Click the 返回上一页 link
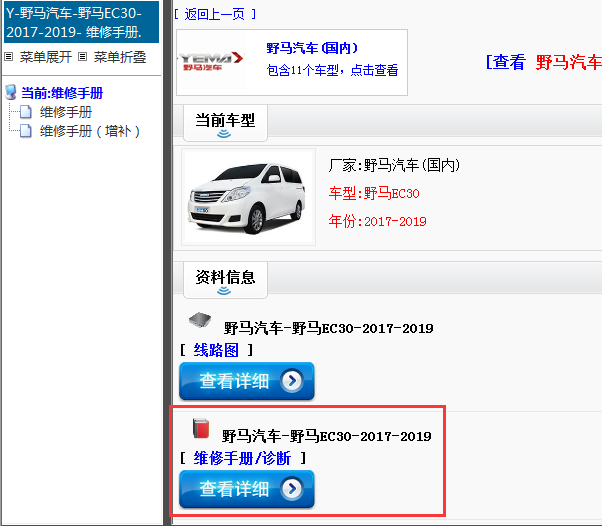 point(215,15)
